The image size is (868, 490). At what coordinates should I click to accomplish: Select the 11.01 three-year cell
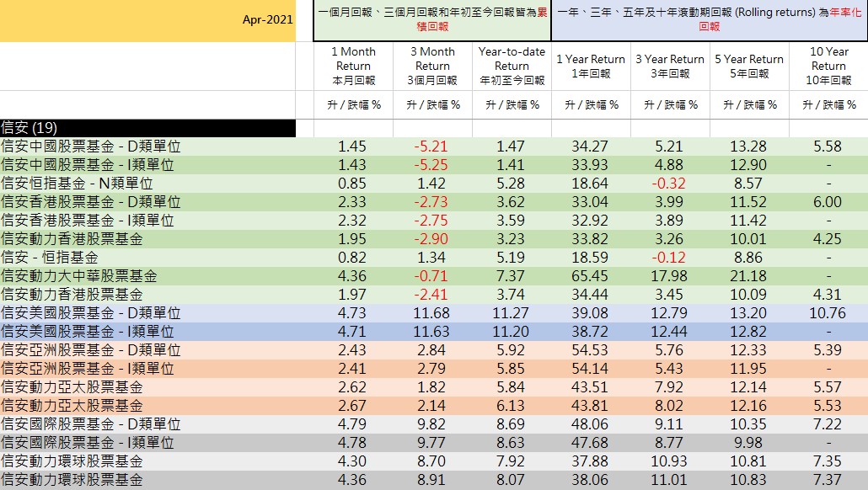669,480
